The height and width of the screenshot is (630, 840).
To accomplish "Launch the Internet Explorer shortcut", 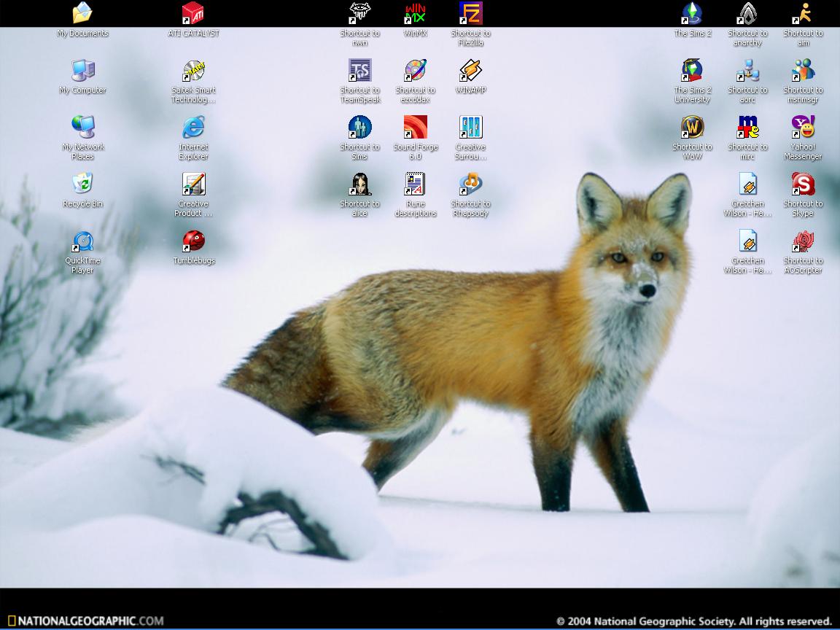I will (193, 128).
